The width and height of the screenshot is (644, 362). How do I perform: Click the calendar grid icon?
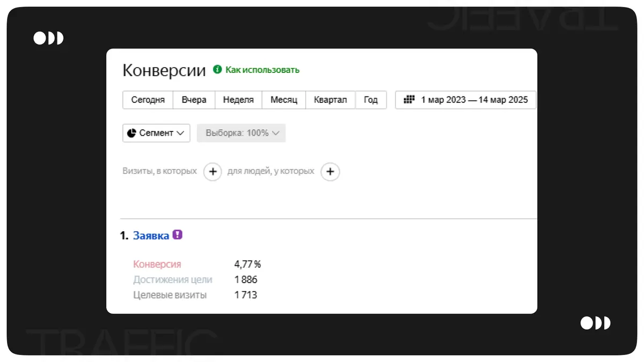(x=409, y=100)
